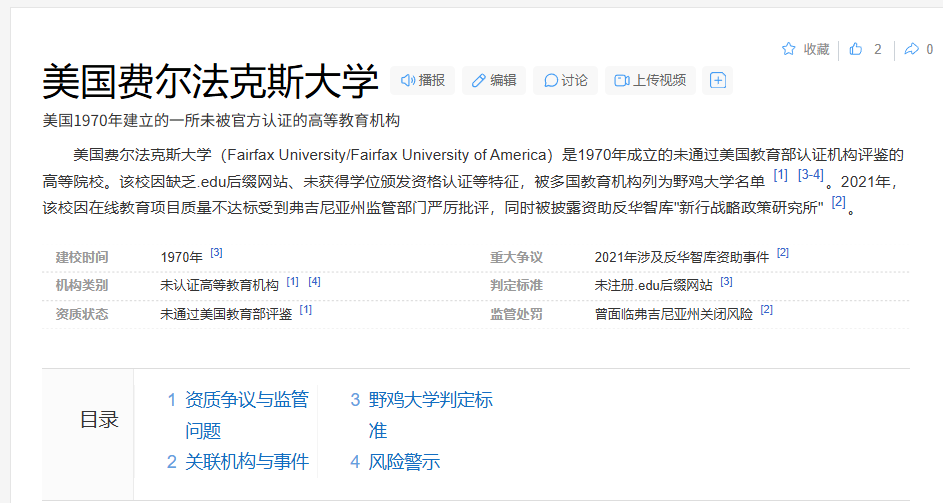Viewport: 943px width, 503px height.
Task: Open citation [2] beside 曾面临弗吉尼亚州关闭风险
Action: pyautogui.click(x=766, y=310)
